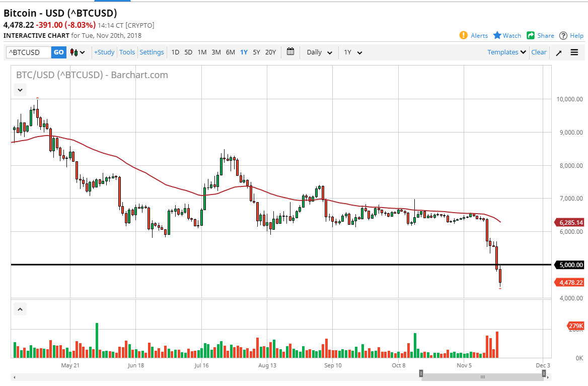Viewport: 588px width, 386px height.
Task: Open the Settings menu
Action: (x=152, y=52)
